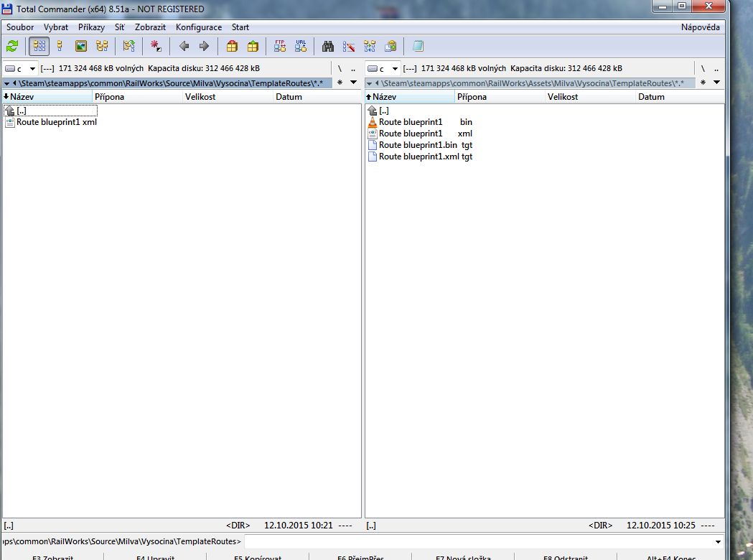Open the left panel drive c dropdown
The image size is (753, 560).
tap(20, 69)
